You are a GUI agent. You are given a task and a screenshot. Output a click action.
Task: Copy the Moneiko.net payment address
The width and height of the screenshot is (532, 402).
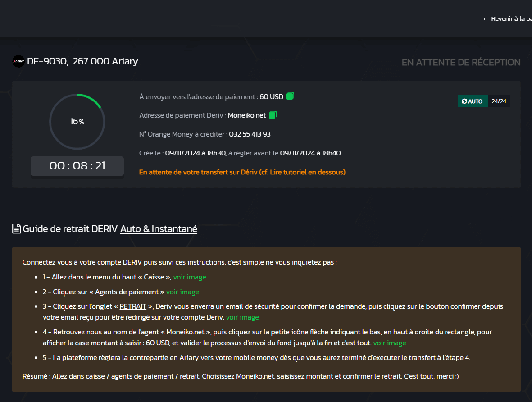273,115
